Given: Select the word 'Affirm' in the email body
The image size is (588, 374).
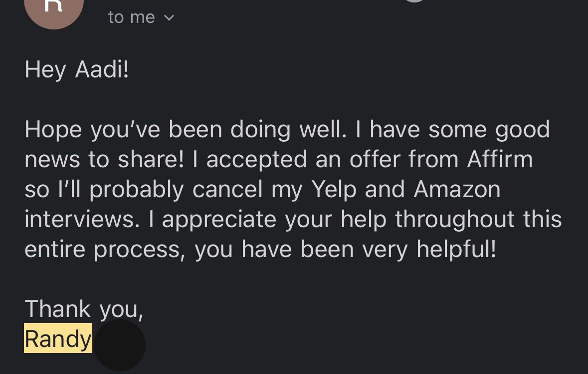Looking at the screenshot, I should tap(499, 159).
